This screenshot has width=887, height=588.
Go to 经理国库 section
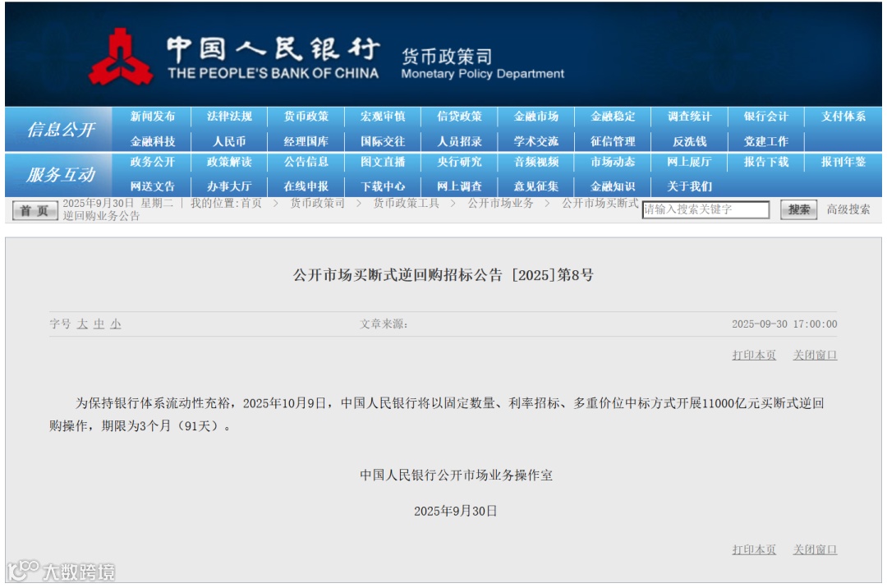point(306,141)
